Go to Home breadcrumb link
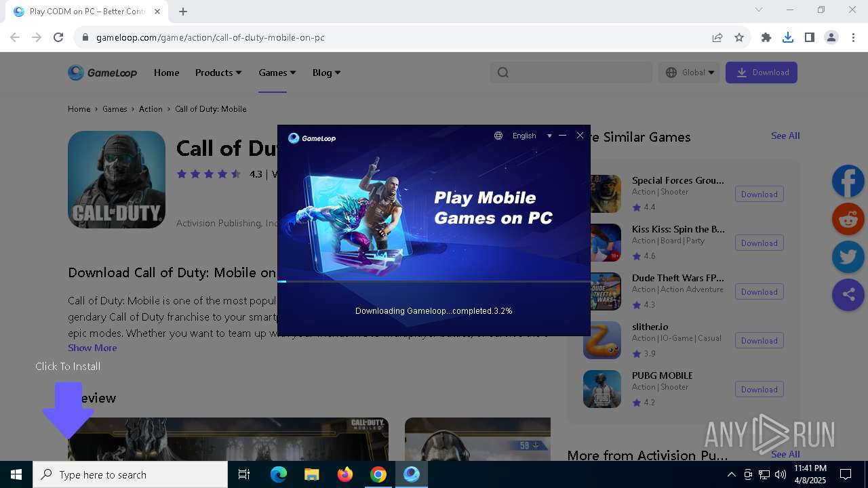Image resolution: width=868 pixels, height=488 pixels. pos(79,109)
